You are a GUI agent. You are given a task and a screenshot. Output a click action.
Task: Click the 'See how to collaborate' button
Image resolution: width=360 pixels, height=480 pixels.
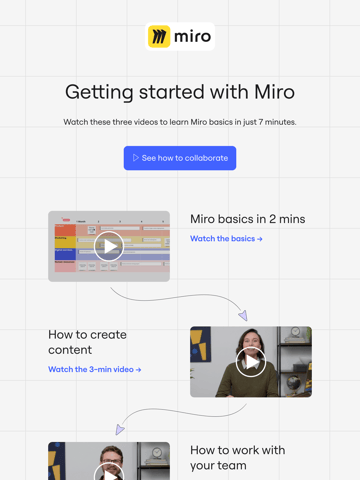180,158
